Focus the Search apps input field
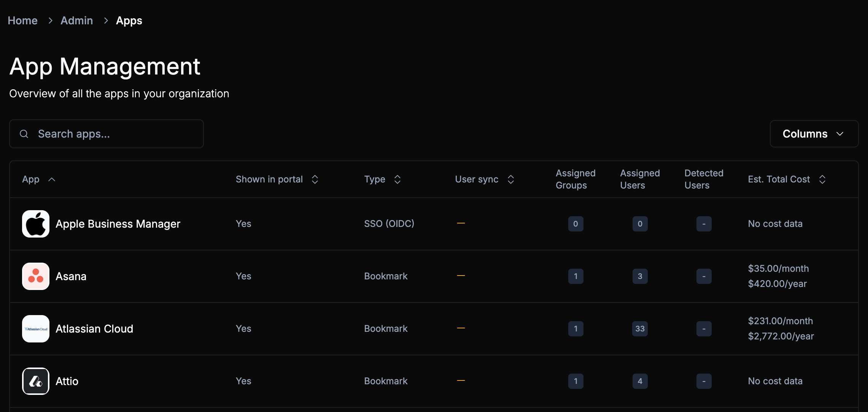Viewport: 868px width, 412px height. 114,134
